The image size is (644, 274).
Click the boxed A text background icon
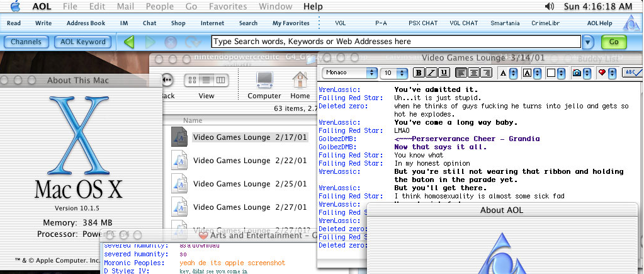pyautogui.click(x=528, y=73)
